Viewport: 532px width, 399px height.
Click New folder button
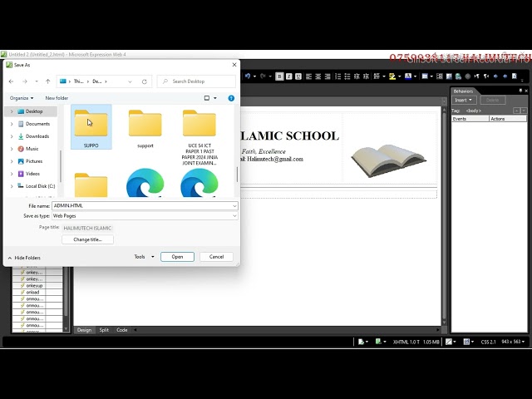pyautogui.click(x=57, y=98)
